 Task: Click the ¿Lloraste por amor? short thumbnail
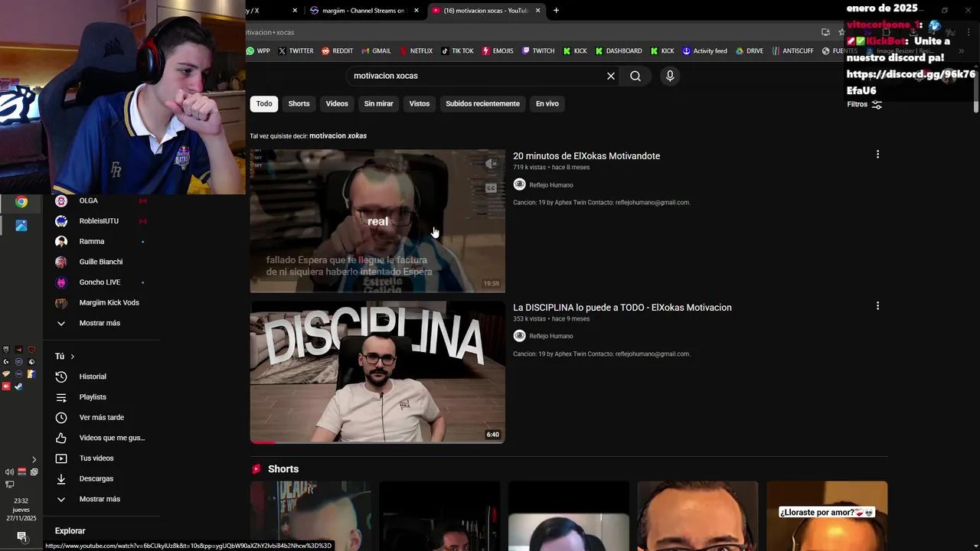point(827,516)
